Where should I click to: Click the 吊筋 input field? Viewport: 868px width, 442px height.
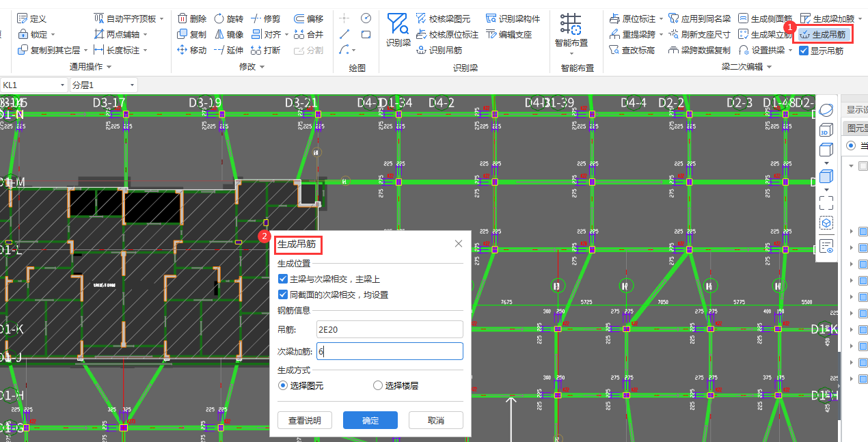point(390,329)
